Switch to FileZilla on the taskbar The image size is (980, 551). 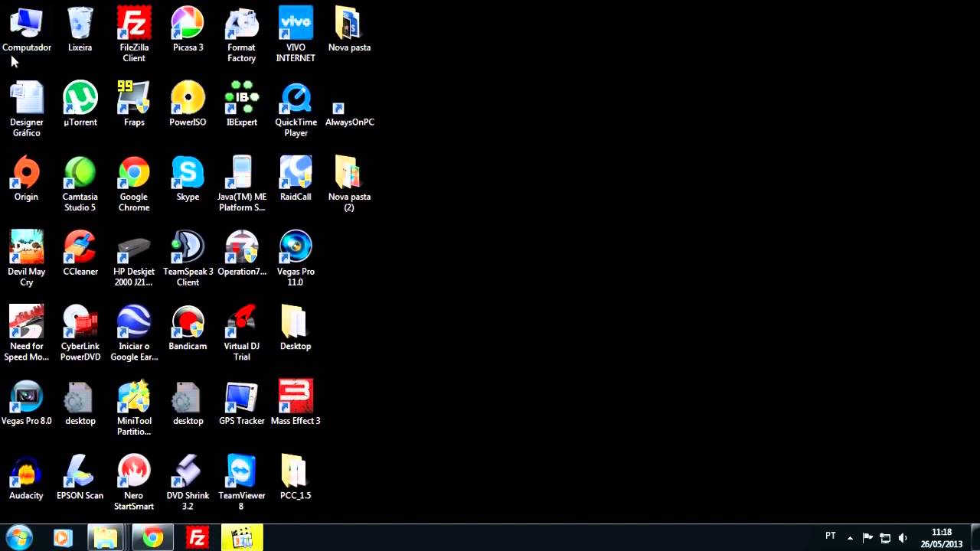(198, 538)
